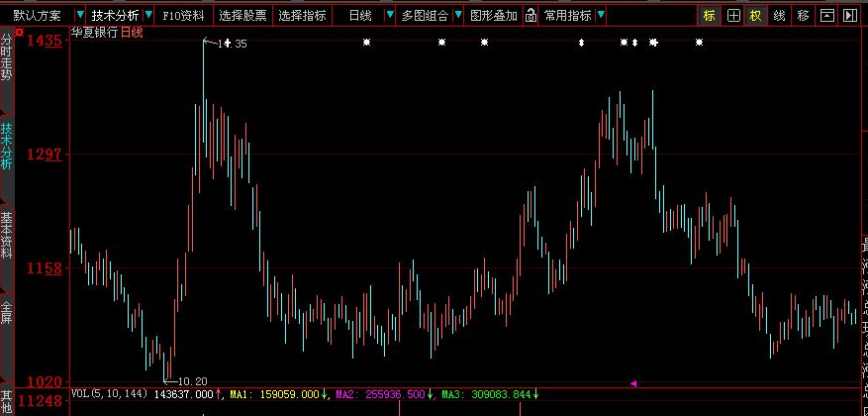This screenshot has width=868, height=416.
Task: Open F10资料 company info
Action: [x=183, y=15]
